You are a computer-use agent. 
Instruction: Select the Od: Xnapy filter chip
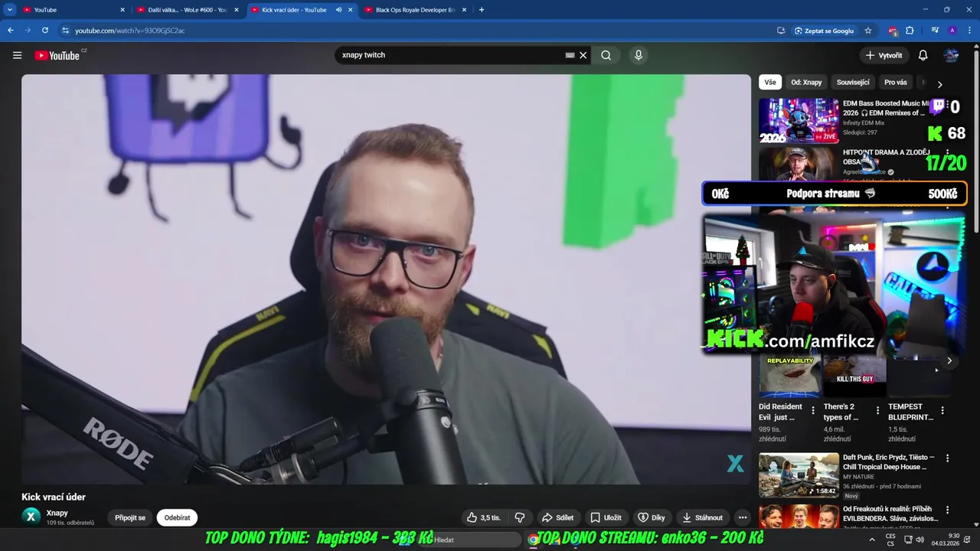point(806,82)
